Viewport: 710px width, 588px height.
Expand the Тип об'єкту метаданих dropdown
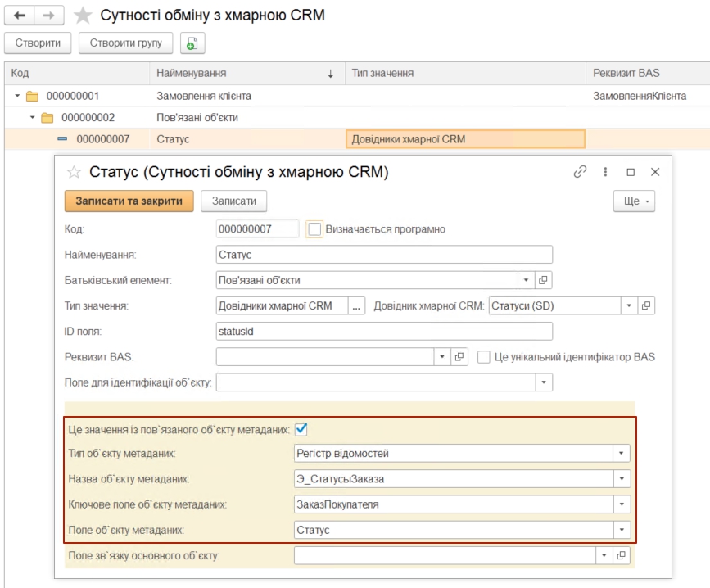pyautogui.click(x=621, y=455)
